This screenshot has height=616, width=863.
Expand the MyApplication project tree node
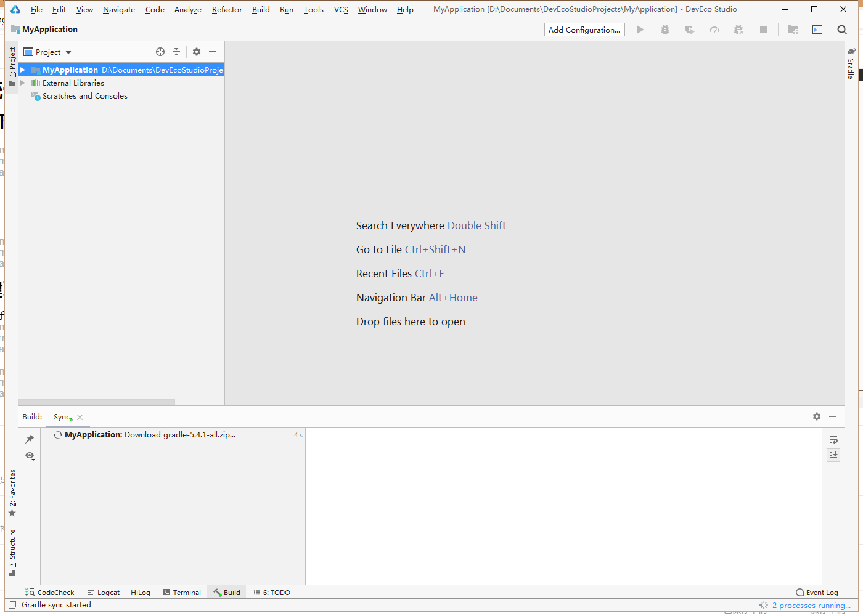point(23,70)
